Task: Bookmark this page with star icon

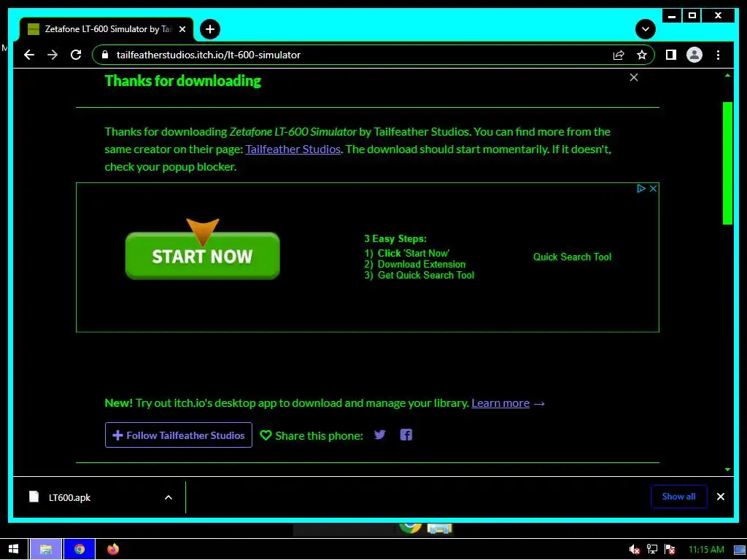Action: pos(642,55)
